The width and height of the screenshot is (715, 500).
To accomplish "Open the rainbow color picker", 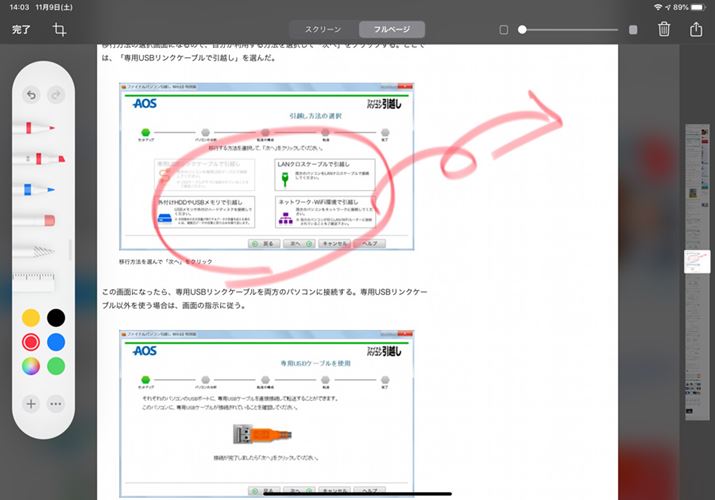I will coord(31,366).
